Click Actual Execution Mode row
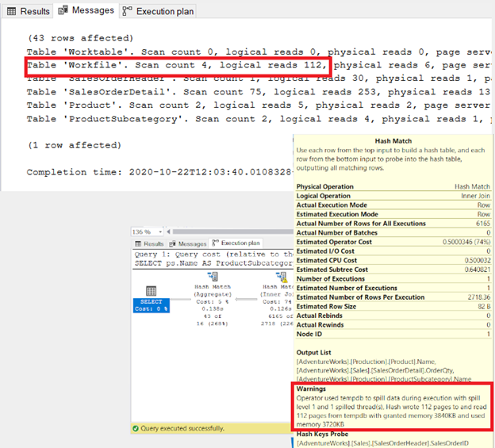This screenshot has width=495, height=448. (393, 205)
